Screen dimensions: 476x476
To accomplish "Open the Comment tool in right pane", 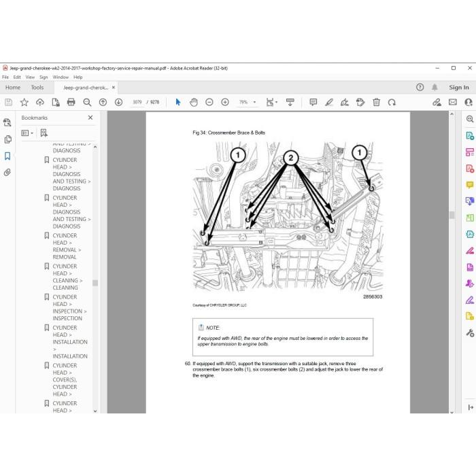I will click(470, 185).
